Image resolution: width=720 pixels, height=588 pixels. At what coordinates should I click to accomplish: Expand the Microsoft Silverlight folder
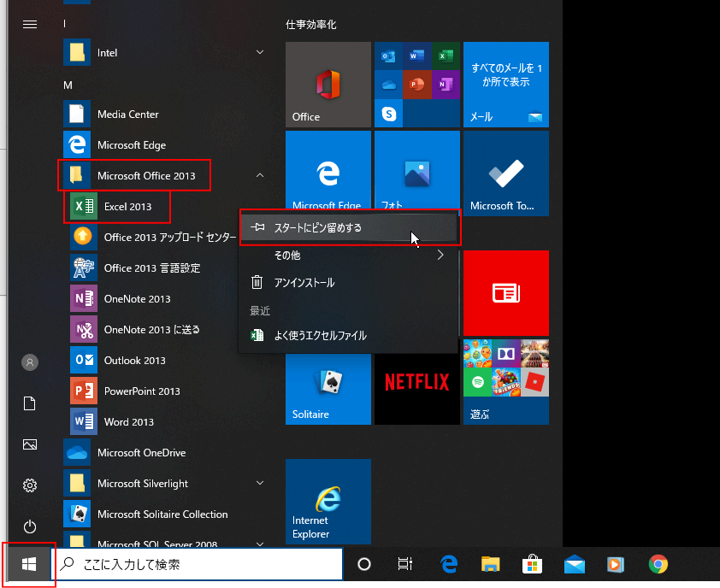(260, 483)
